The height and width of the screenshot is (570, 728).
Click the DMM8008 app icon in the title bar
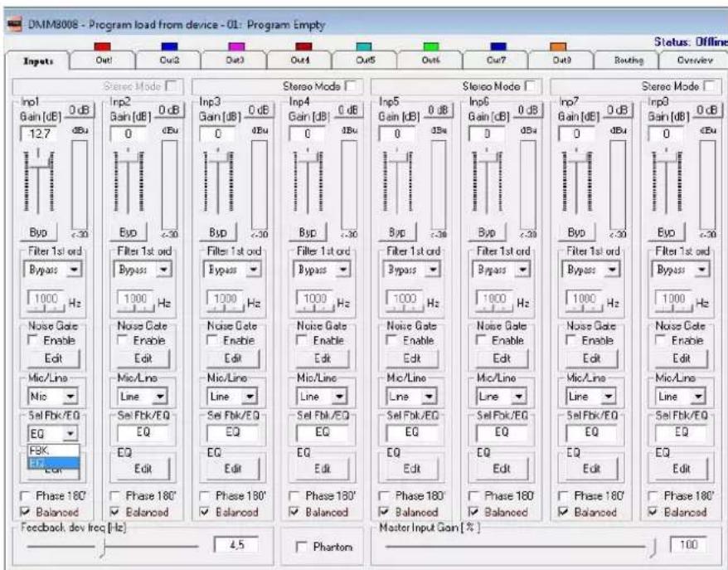[x=15, y=24]
